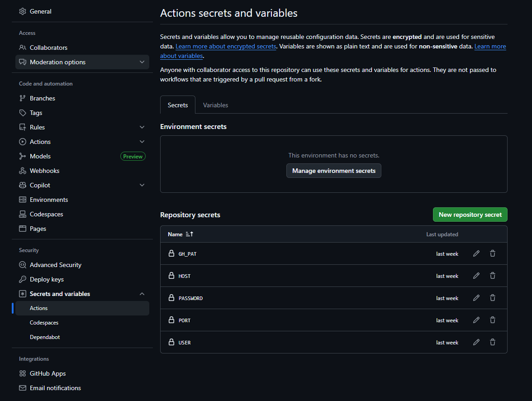Click trash icon next to PASSWORD secret
This screenshot has height=401, width=532.
point(493,298)
